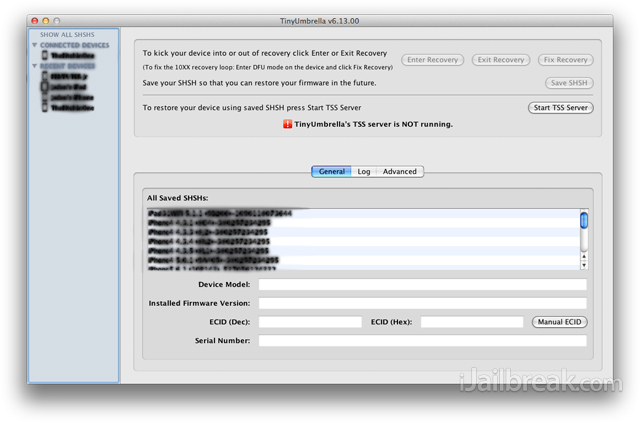Click the connected device phone icon
Screen dimensions: 640x423
point(45,55)
